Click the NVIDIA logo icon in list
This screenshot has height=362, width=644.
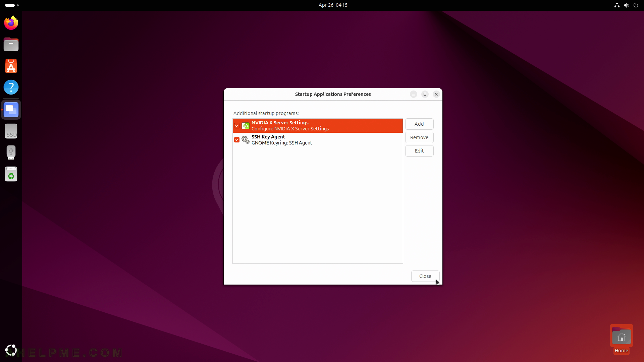click(246, 126)
